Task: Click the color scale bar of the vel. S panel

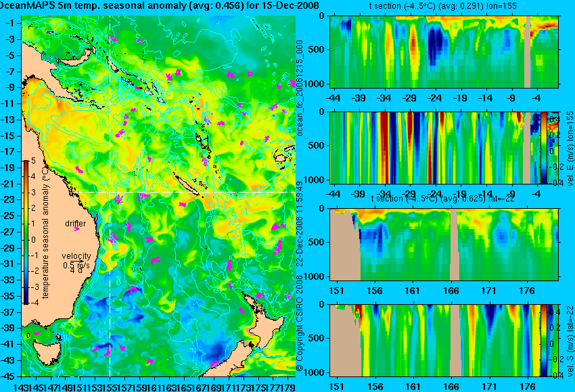Action: click(544, 341)
